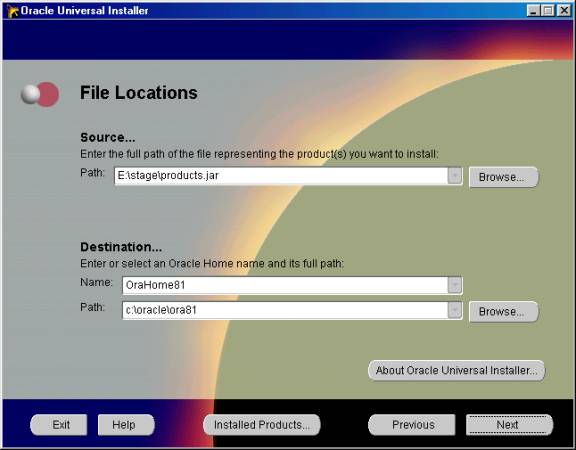
Task: Browse for the destination Oracle Home path
Action: click(503, 312)
